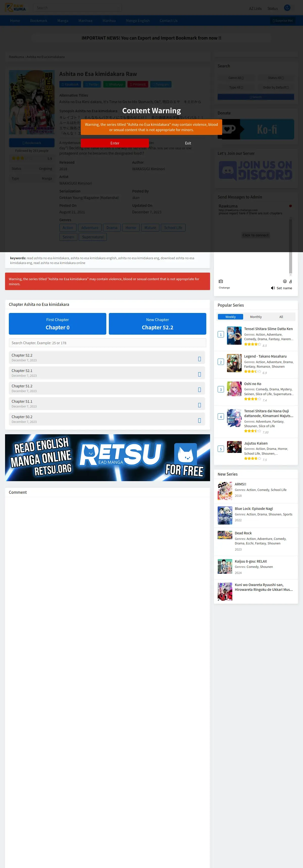Share on Facebook button

(x=70, y=84)
